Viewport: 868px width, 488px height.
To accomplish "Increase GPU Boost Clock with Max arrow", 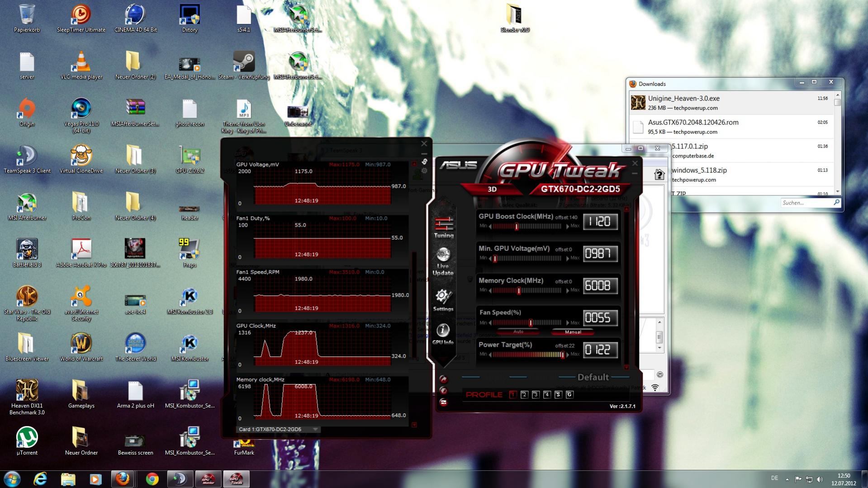I will [568, 226].
